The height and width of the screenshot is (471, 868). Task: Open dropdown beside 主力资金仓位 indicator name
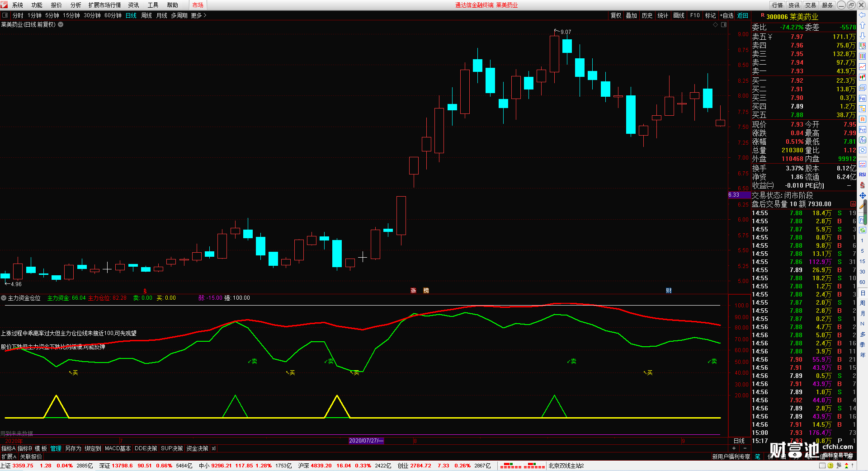4,298
